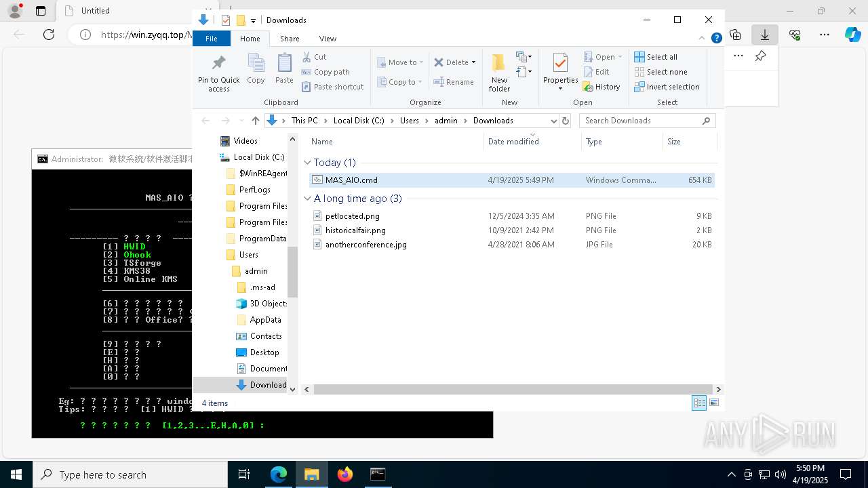Switch to Share ribbon tab
Viewport: 868px width, 488px height.
coord(290,39)
